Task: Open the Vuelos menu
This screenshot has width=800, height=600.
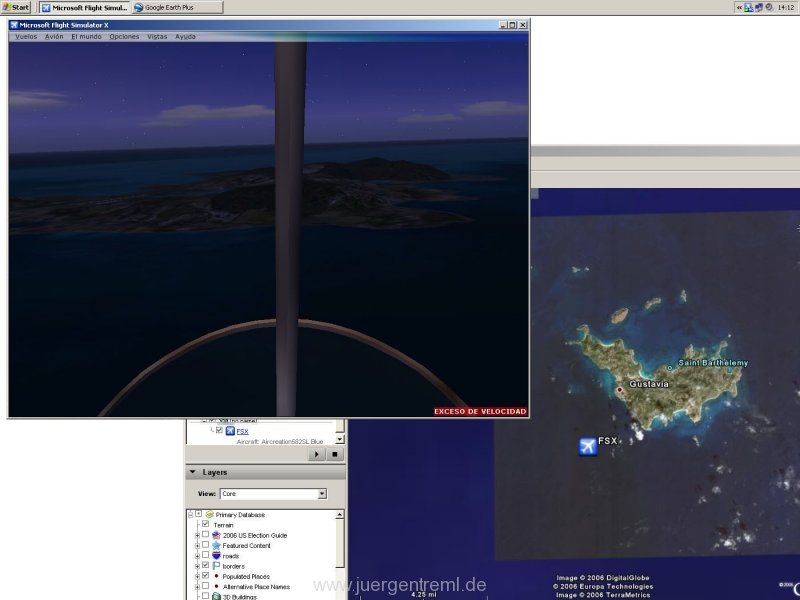Action: click(26, 37)
